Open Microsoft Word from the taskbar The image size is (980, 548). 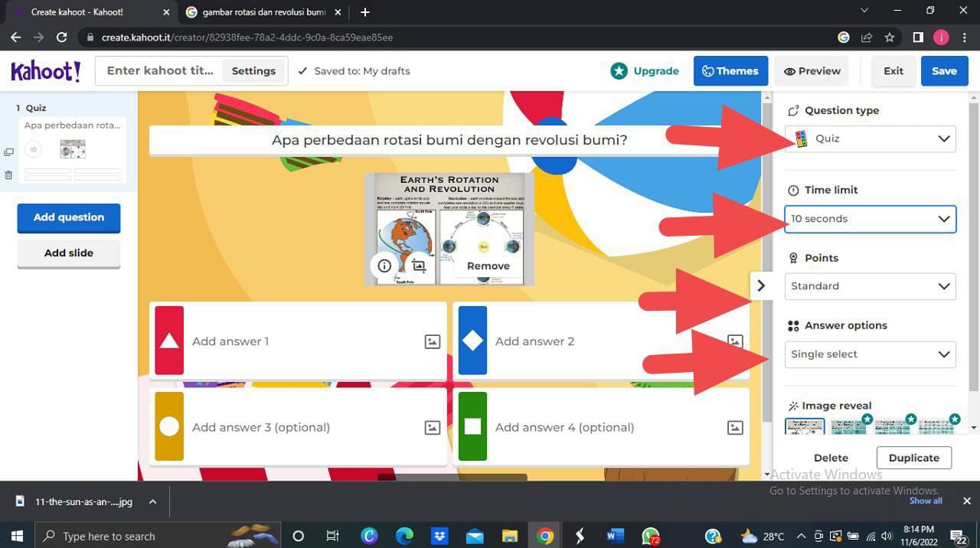615,536
